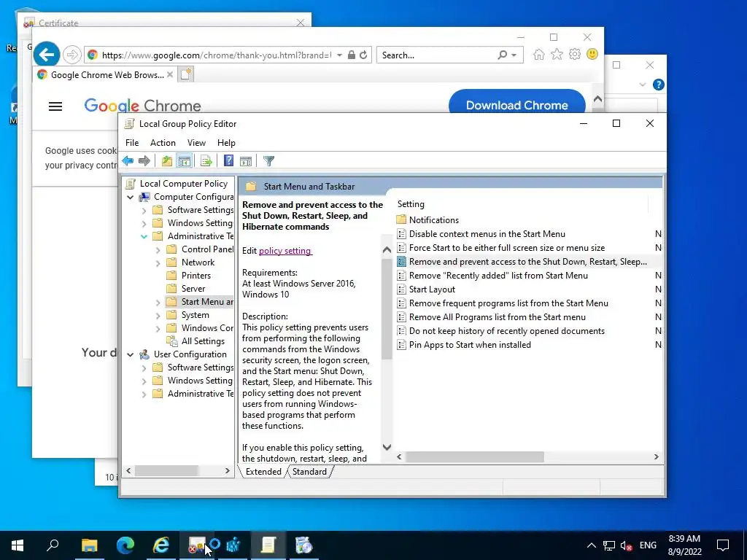Open File Explorer from taskbar

pyautogui.click(x=89, y=545)
